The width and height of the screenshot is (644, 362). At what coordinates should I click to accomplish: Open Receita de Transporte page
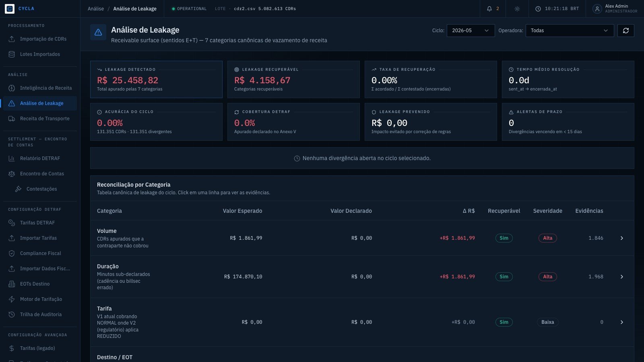point(40,119)
